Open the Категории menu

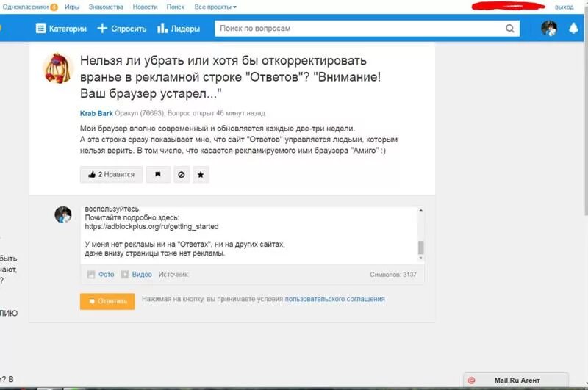click(61, 29)
